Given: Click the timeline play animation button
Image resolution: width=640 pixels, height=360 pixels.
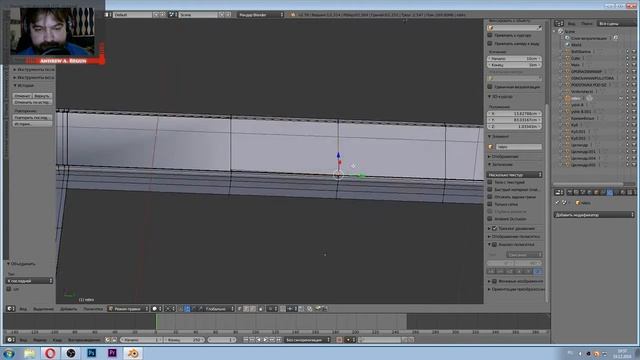Looking at the screenshot, I should pos(266,340).
